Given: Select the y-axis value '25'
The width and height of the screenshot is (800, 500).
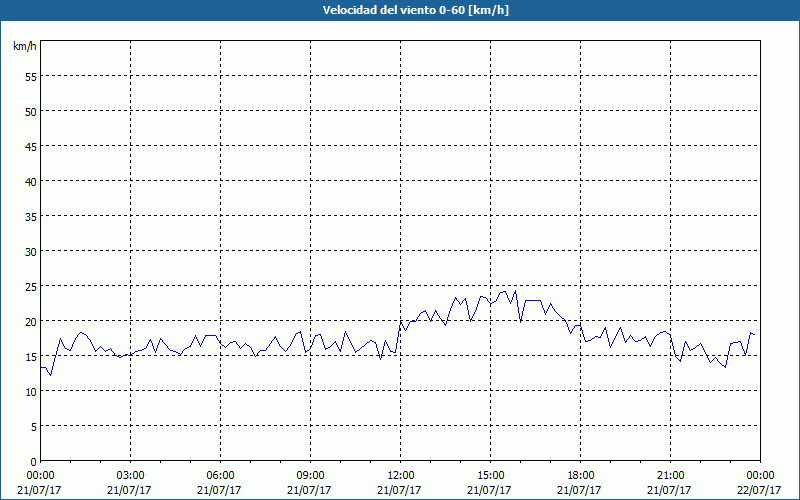Looking at the screenshot, I should [31, 287].
